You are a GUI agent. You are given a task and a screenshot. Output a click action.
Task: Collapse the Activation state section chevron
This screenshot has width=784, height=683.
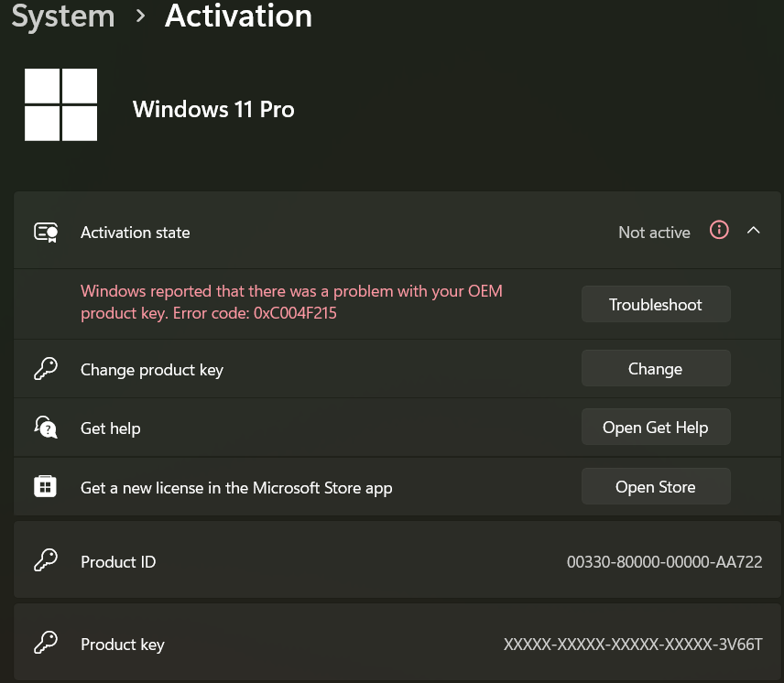coord(754,231)
